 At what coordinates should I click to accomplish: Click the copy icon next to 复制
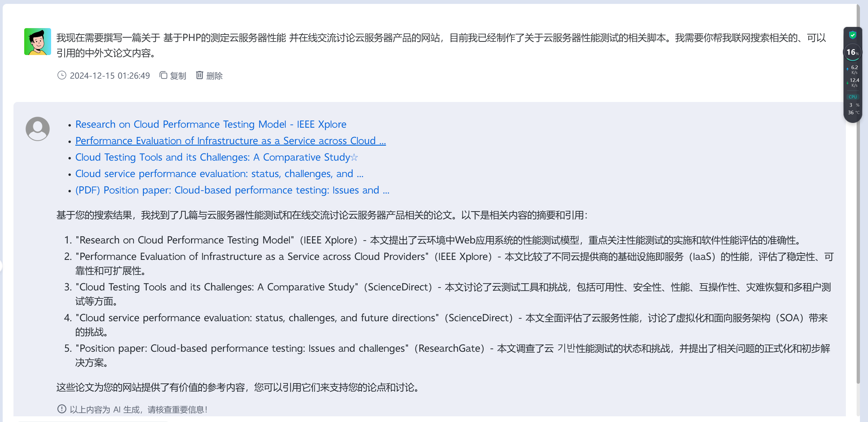pos(163,75)
